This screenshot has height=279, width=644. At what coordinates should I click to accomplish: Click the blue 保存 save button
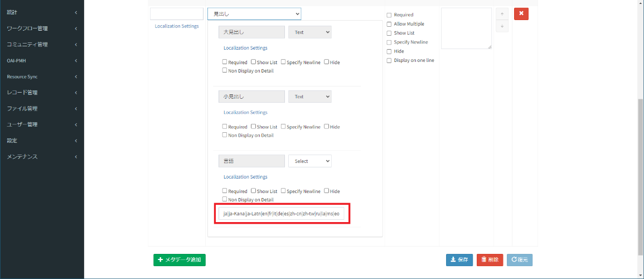459,260
